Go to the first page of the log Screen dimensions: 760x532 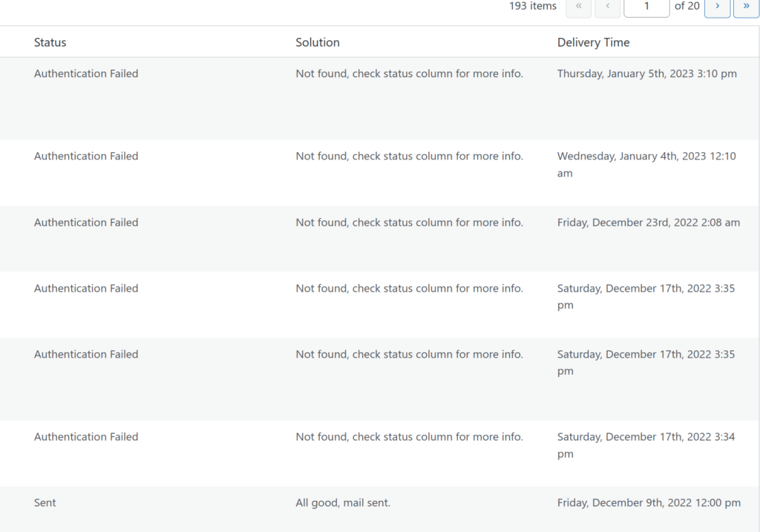(579, 7)
